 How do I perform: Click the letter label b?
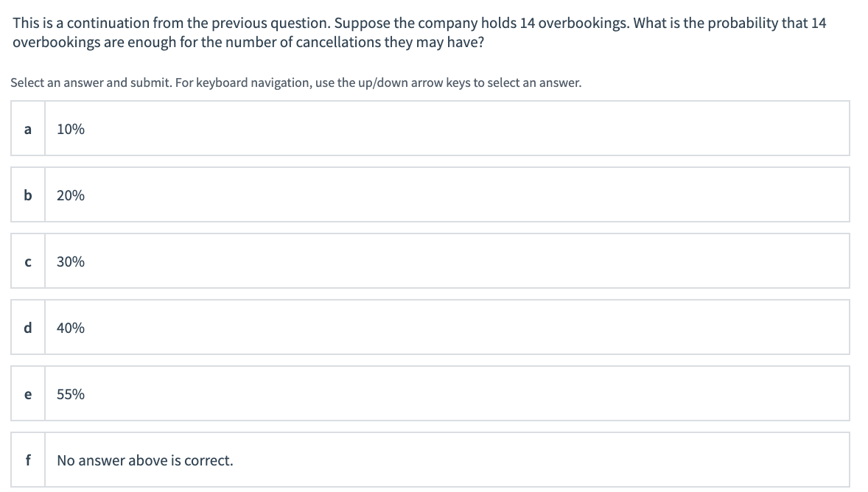point(27,194)
